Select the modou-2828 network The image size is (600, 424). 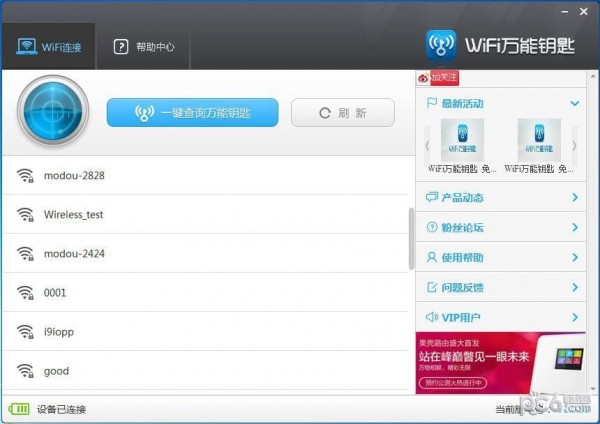click(x=206, y=176)
